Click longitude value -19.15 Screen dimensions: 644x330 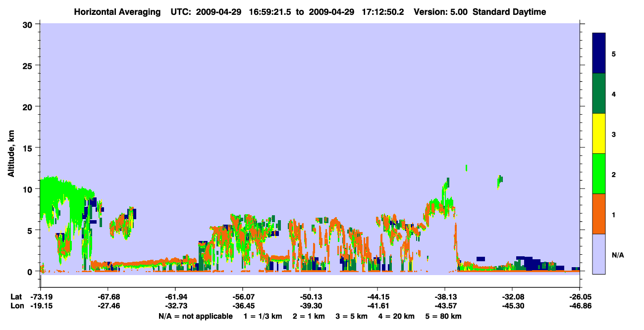point(41,306)
